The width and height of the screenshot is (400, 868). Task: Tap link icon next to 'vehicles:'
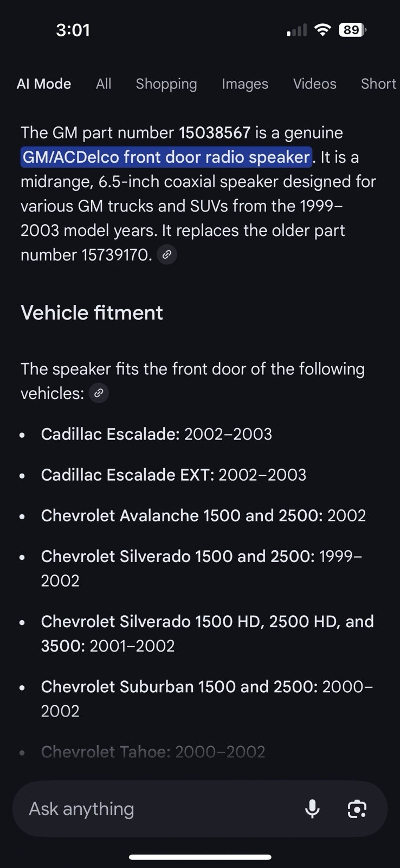point(99,393)
